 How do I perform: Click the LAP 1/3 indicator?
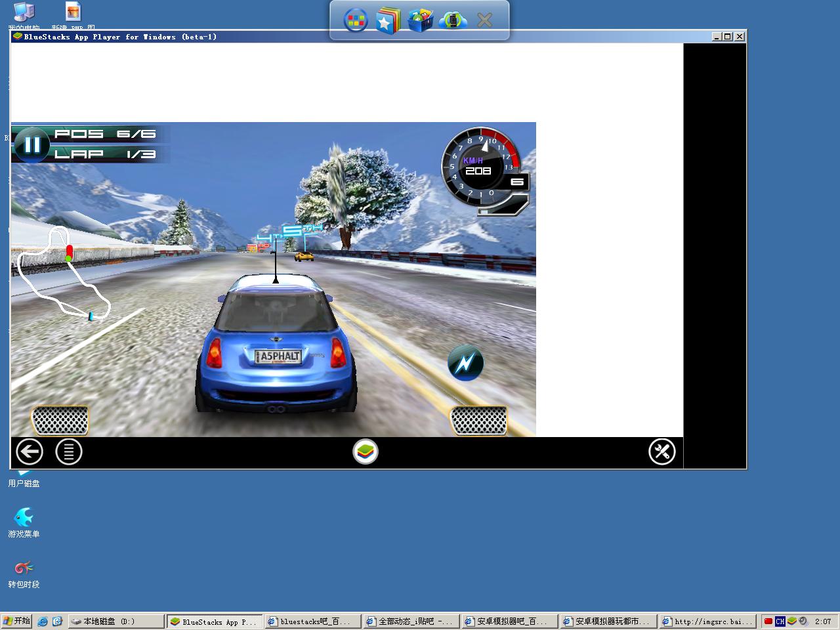coord(105,154)
